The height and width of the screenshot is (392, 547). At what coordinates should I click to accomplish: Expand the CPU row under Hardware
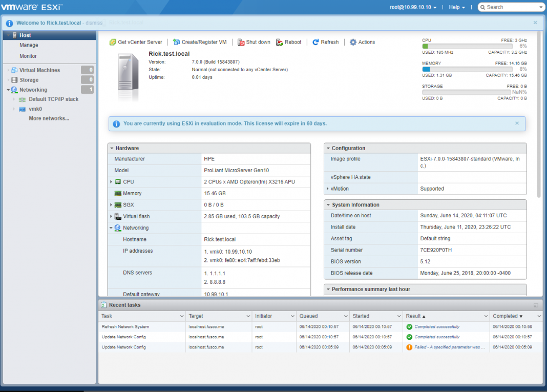pos(111,181)
